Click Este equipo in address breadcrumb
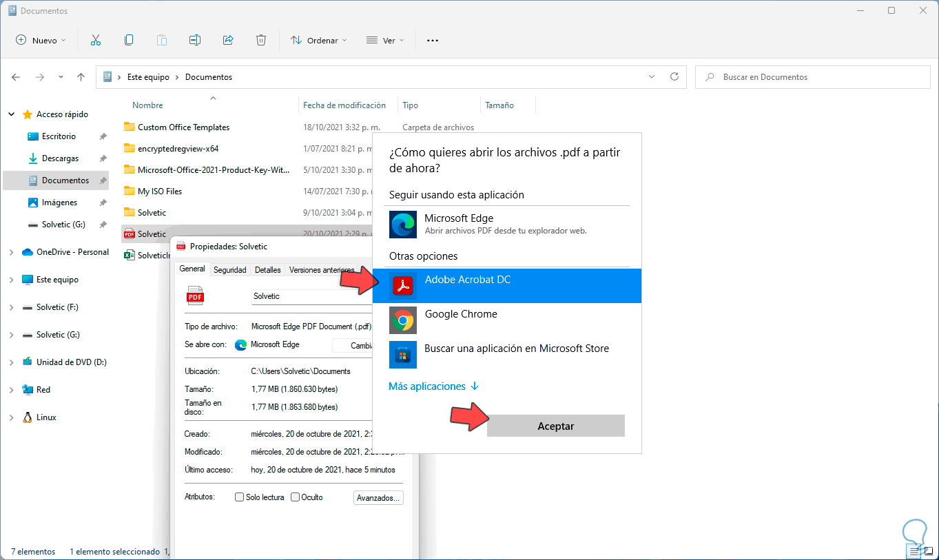939x560 pixels. tap(148, 77)
